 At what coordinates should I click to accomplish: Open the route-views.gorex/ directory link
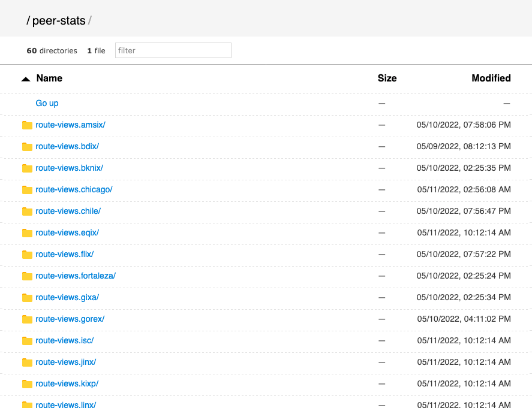70,319
